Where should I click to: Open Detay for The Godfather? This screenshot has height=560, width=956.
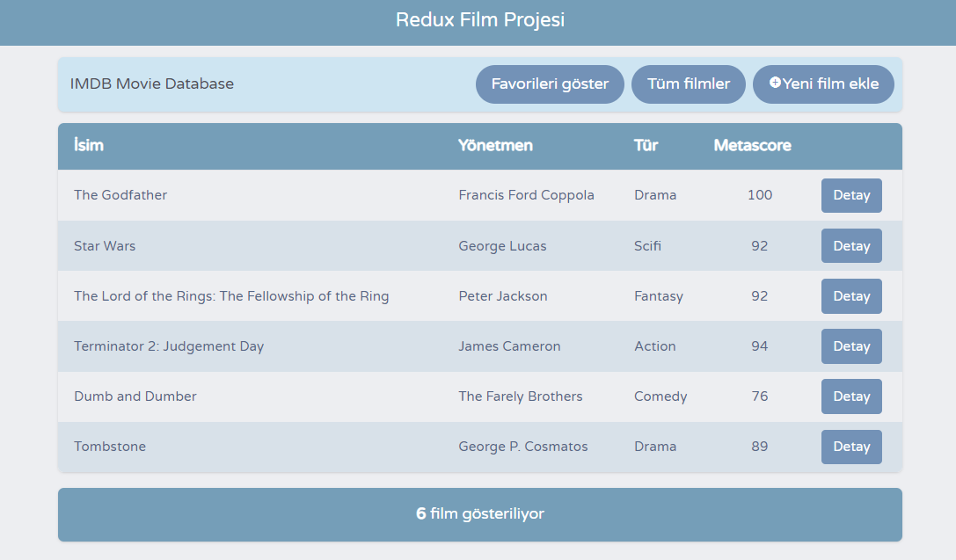(x=851, y=195)
